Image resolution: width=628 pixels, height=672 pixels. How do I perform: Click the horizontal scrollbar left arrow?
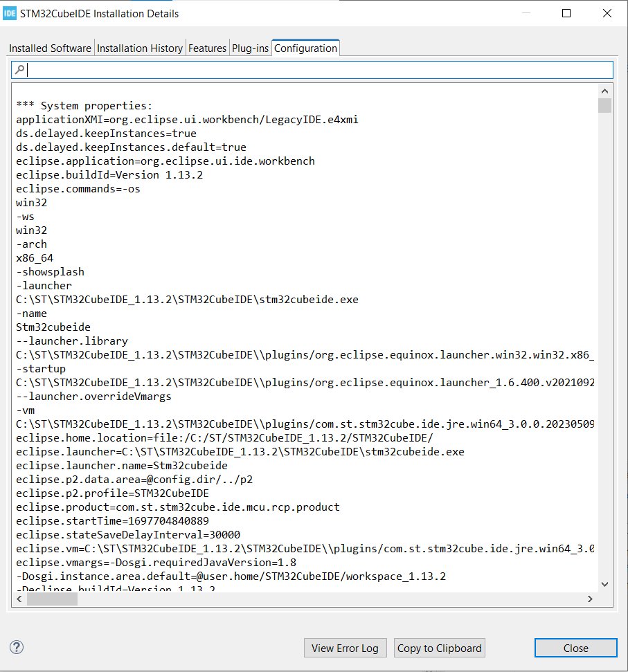(19, 599)
